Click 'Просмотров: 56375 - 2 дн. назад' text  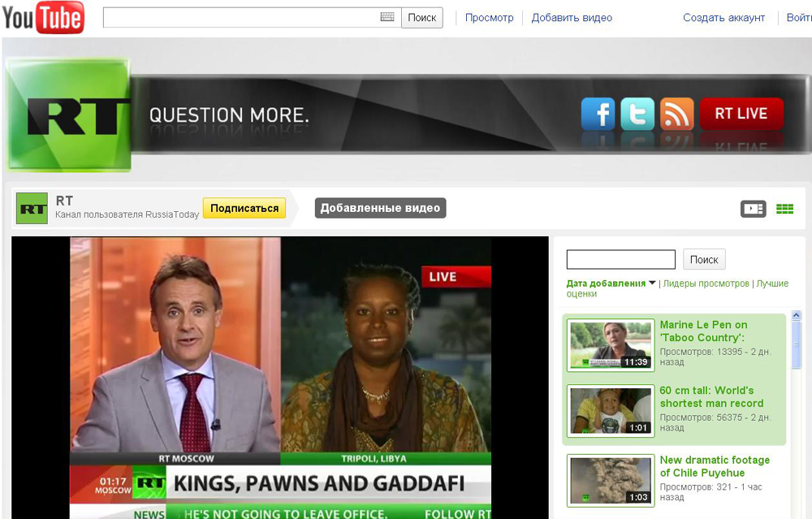point(715,422)
